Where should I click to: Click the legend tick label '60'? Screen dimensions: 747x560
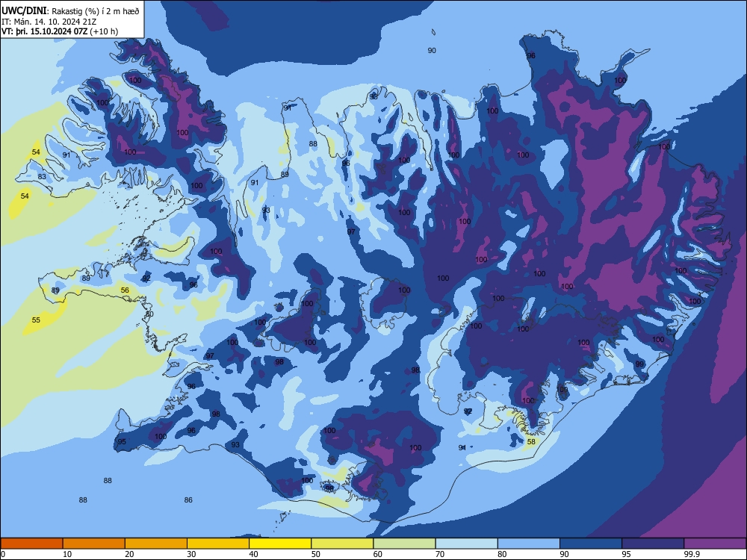pos(378,554)
